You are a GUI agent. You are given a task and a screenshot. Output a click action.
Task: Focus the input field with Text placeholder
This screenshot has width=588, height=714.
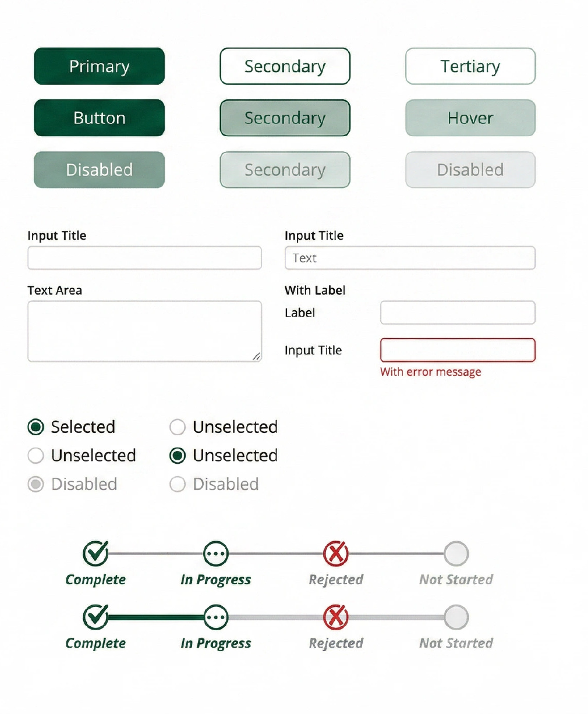[410, 258]
